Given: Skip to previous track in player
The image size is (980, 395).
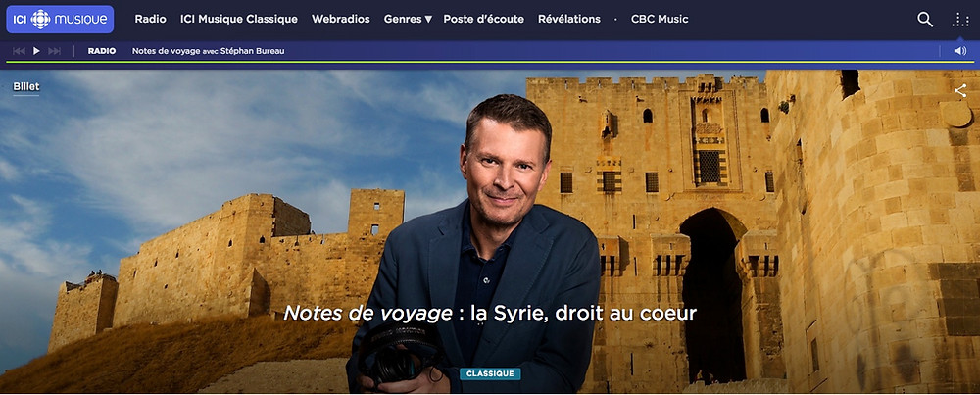Looking at the screenshot, I should [x=19, y=51].
